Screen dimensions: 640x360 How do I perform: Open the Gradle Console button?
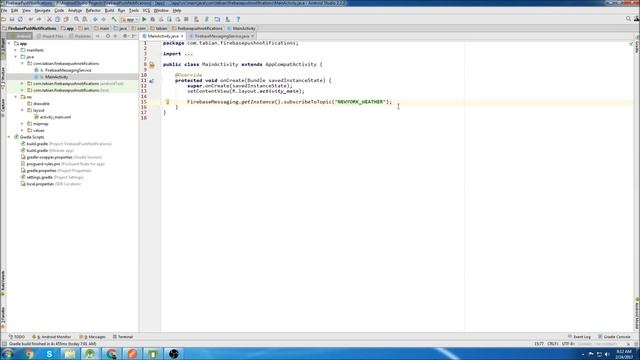[614, 337]
